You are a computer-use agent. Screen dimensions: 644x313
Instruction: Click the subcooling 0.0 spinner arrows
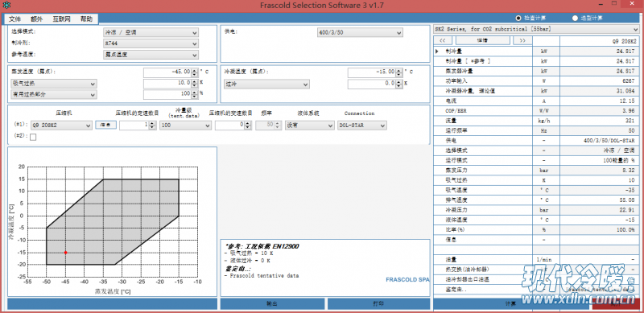[x=398, y=84]
